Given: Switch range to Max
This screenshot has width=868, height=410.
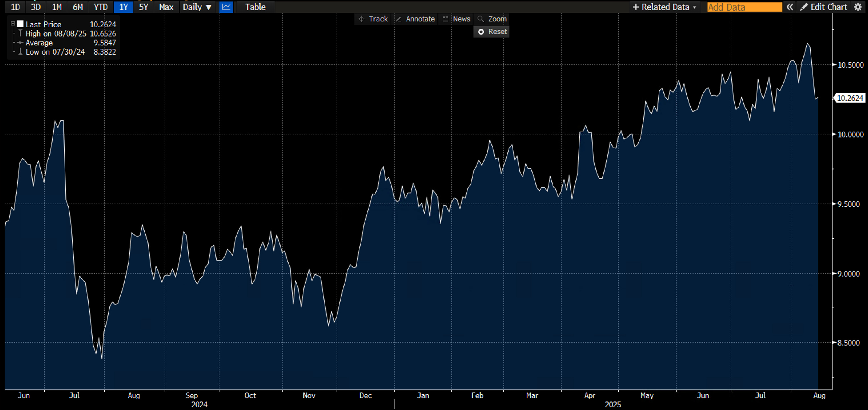Looking at the screenshot, I should tap(166, 7).
